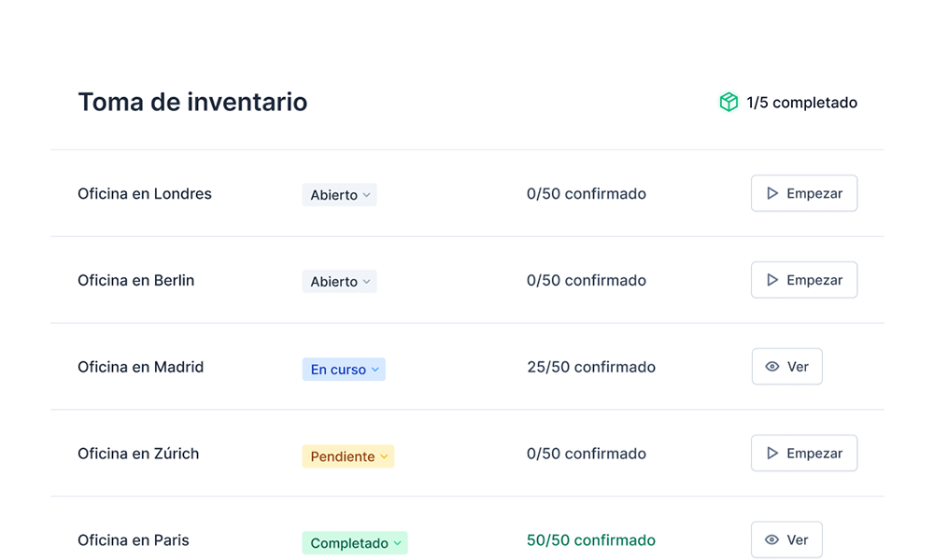Click the play icon in Londres Empezar button
Viewport: 934px width, 560px height.
771,192
